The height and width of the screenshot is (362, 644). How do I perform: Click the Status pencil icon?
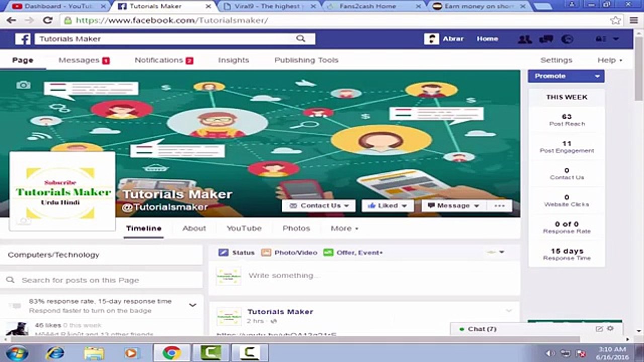223,252
